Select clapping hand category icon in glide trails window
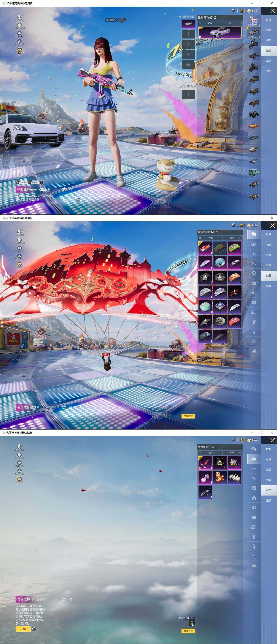This screenshot has height=644, width=277. [253, 546]
